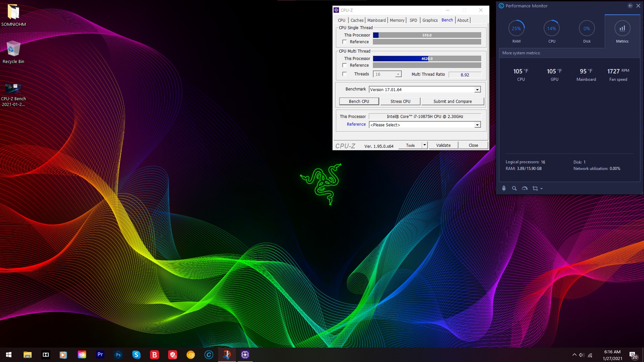The image size is (644, 362).
Task: Click the Multi Thread 4628.9 score bar
Action: tap(427, 59)
